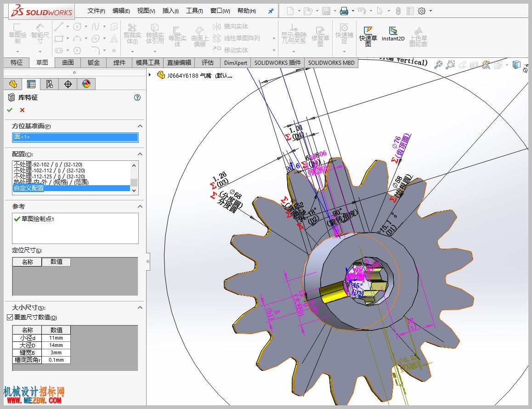Click the Rapid Sketch (快速草图) icon

click(x=368, y=36)
